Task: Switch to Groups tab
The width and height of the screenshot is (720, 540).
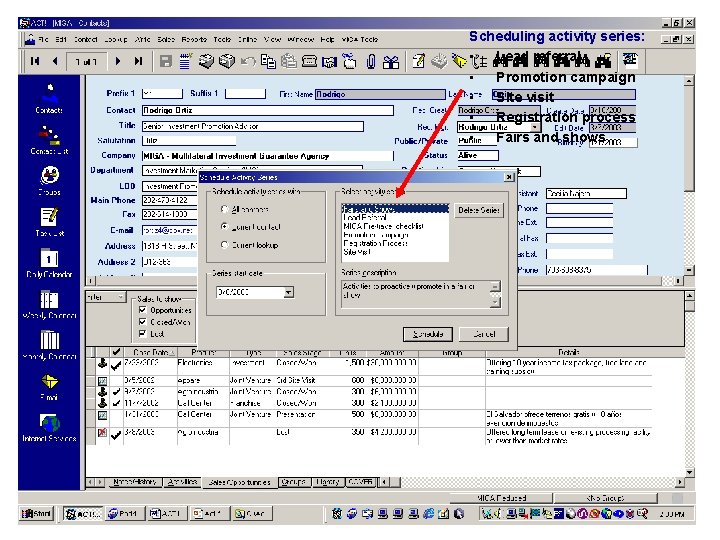Action: pos(294,482)
